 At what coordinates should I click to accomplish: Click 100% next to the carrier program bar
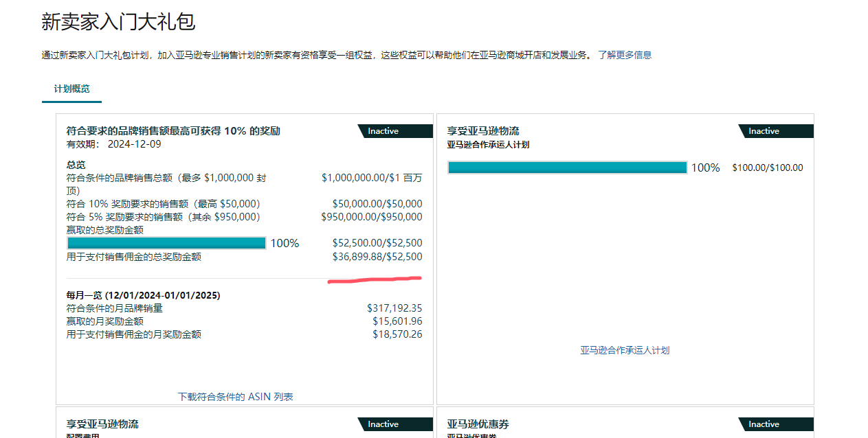[705, 168]
